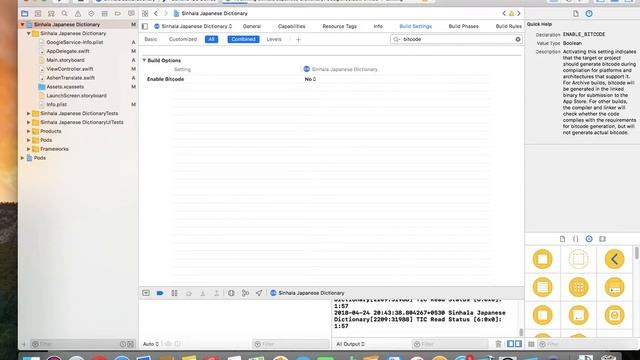Switch to the Build Rules tab
The image size is (640, 360).
click(509, 26)
